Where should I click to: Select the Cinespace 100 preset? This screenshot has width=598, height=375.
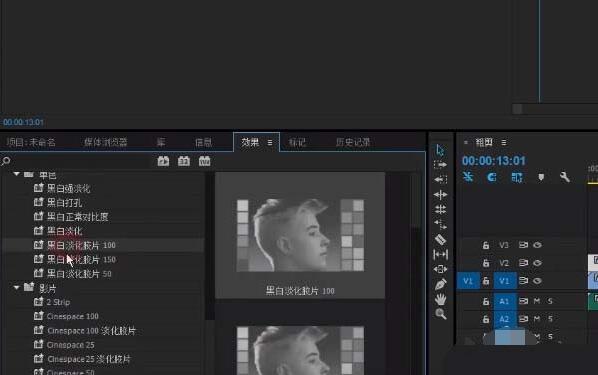coord(72,316)
